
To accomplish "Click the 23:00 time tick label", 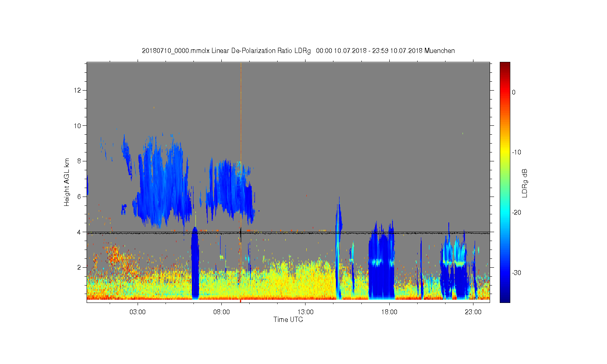I will (473, 312).
